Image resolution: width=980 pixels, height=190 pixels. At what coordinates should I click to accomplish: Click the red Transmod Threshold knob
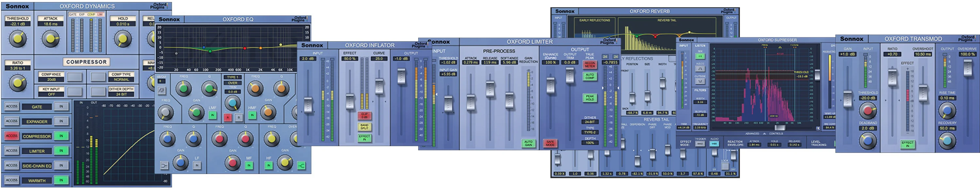pyautogui.click(x=868, y=111)
